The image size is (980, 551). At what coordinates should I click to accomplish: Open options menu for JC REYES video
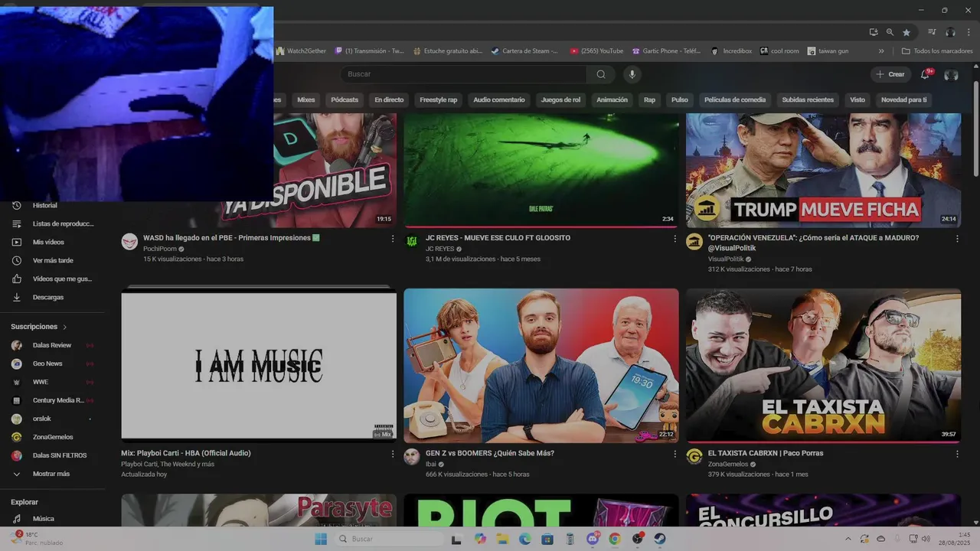click(x=675, y=239)
